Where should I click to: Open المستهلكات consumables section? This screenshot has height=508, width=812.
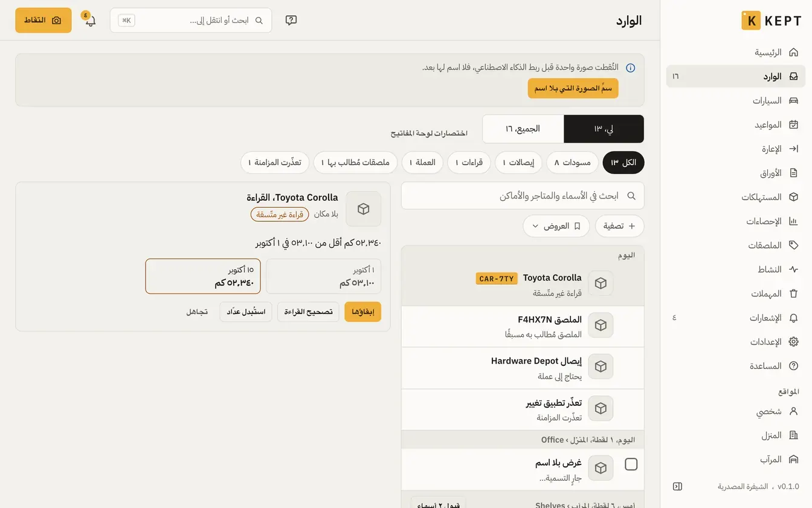(735, 197)
